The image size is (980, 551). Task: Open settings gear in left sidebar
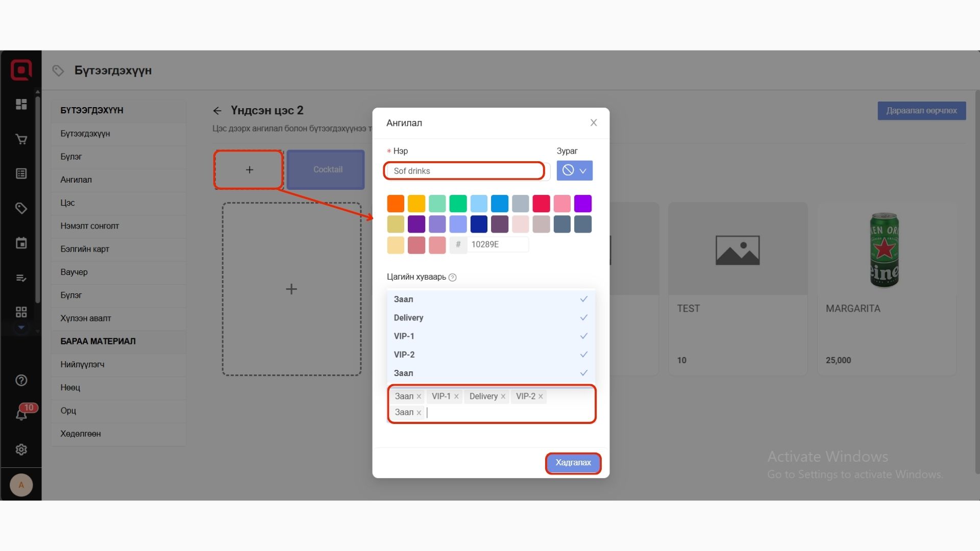click(21, 449)
